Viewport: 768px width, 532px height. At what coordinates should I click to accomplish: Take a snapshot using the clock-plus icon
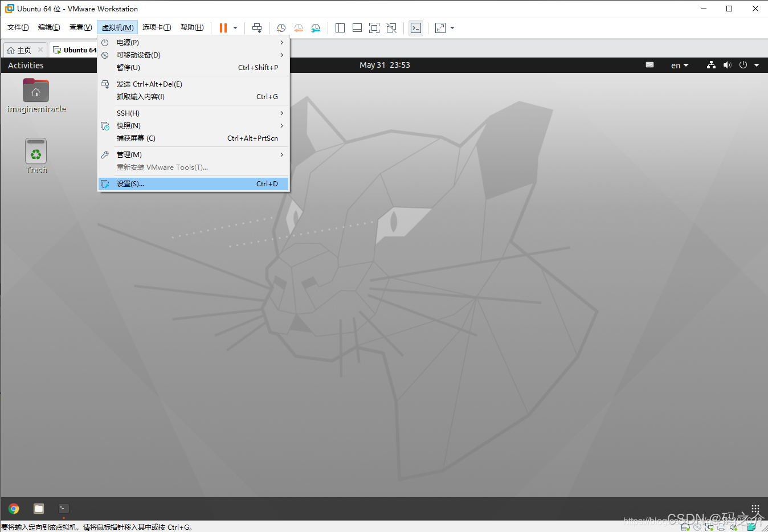pos(281,28)
